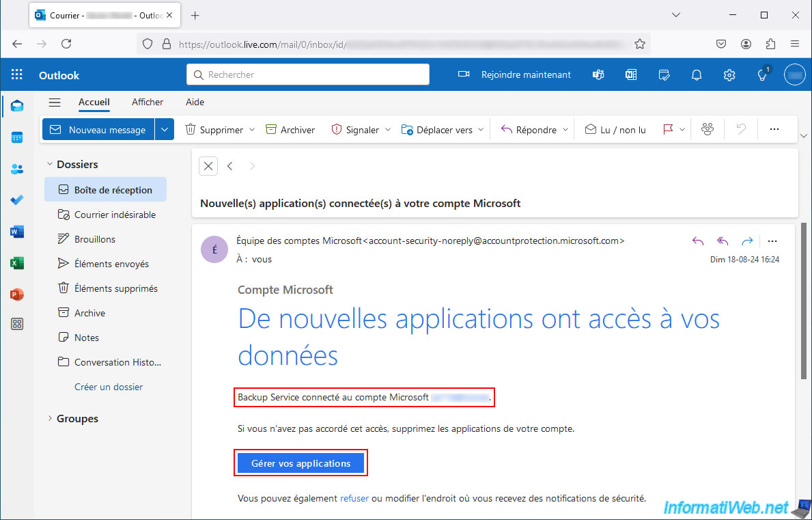Click the Undo arrow in toolbar

(x=741, y=129)
